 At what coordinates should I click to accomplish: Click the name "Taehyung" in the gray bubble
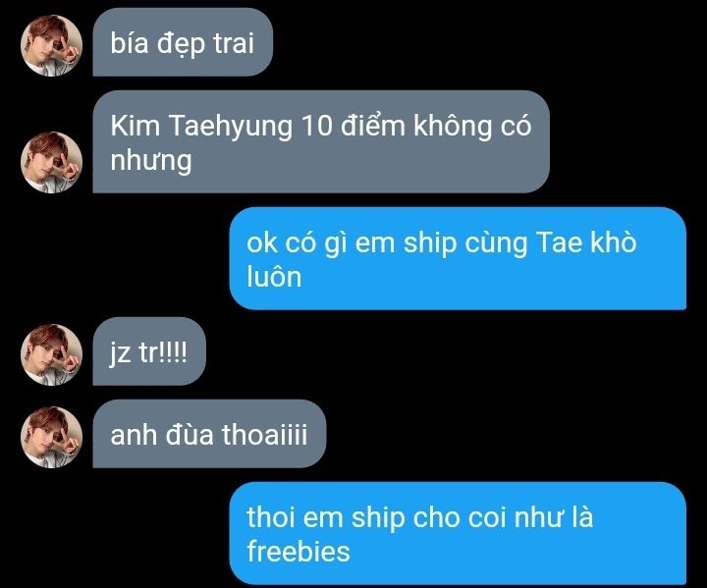[231, 127]
